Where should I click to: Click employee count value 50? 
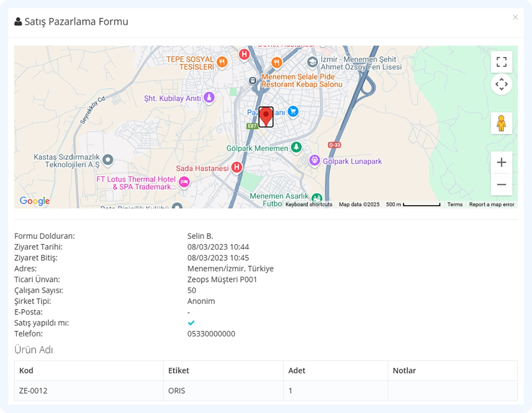(x=192, y=290)
